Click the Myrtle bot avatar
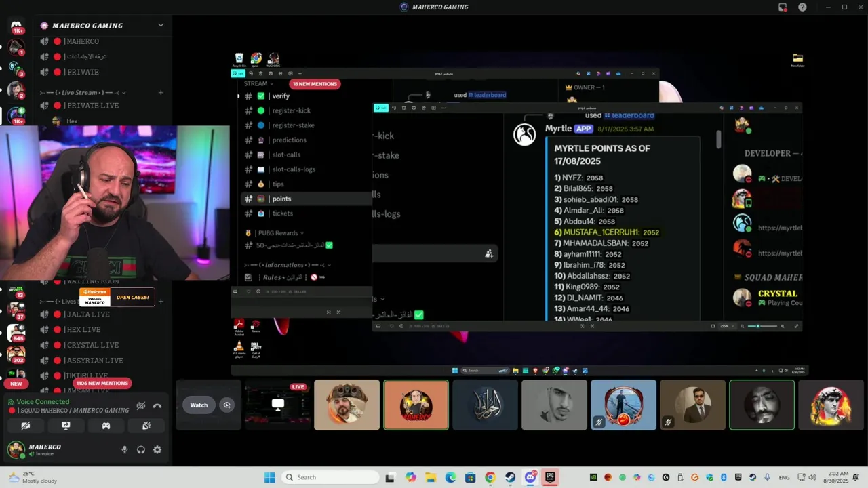This screenshot has width=868, height=488. (524, 135)
